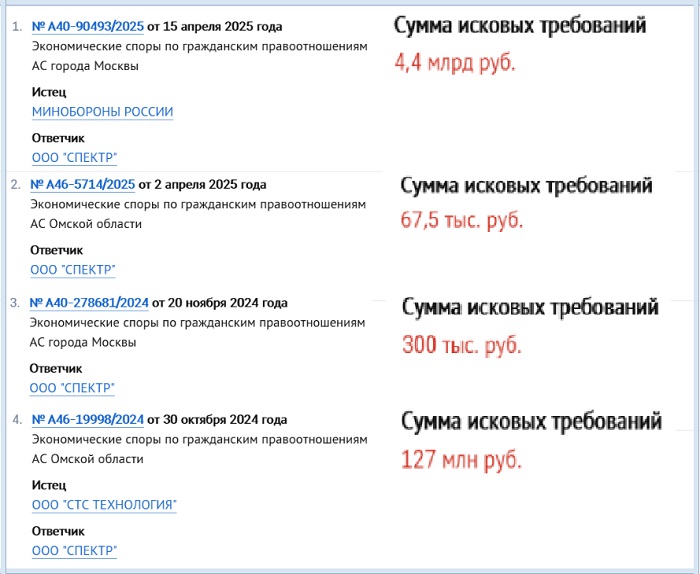This screenshot has width=700, height=574.
Task: Open case № А40-278681/2024 link
Action: point(89,303)
